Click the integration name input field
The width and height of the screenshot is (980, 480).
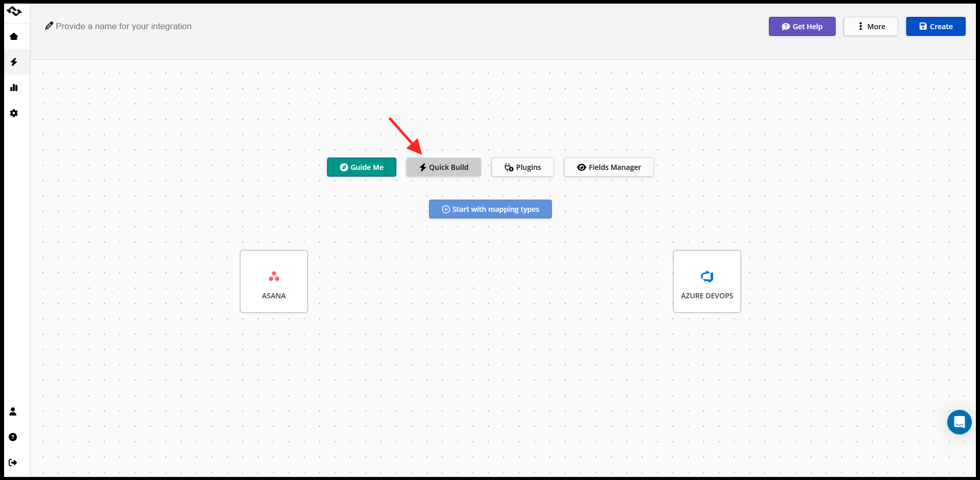(124, 26)
